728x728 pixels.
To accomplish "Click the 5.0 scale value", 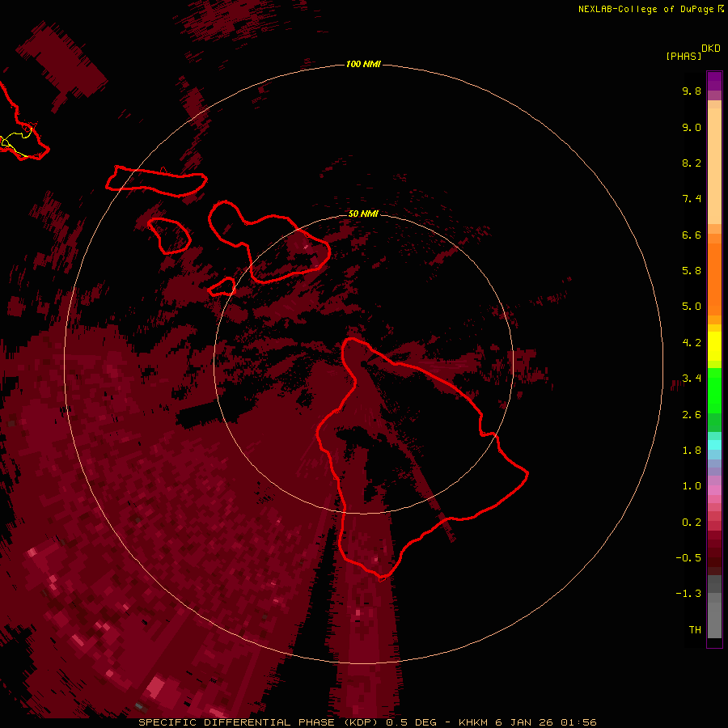I will pos(692,307).
